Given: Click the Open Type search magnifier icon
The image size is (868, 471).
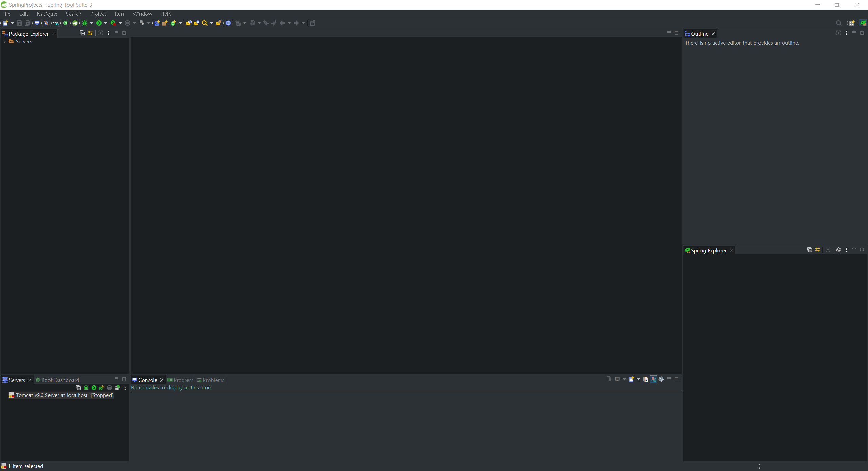Looking at the screenshot, I should point(205,23).
